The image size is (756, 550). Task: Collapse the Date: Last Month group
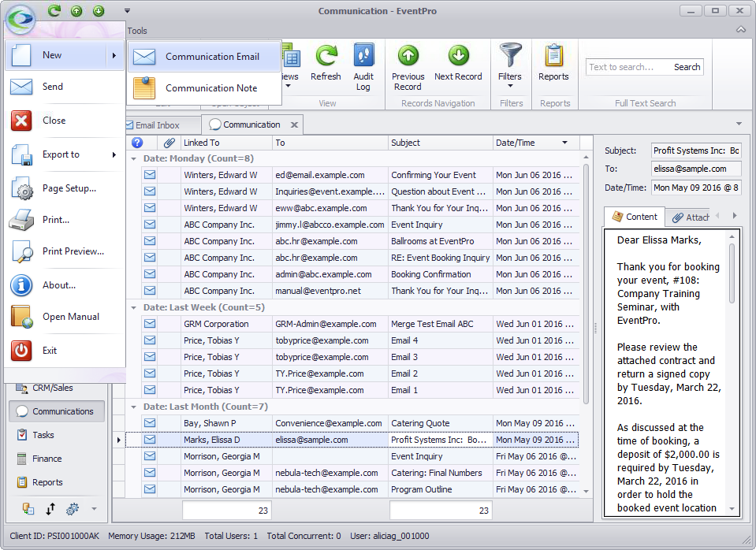133,407
